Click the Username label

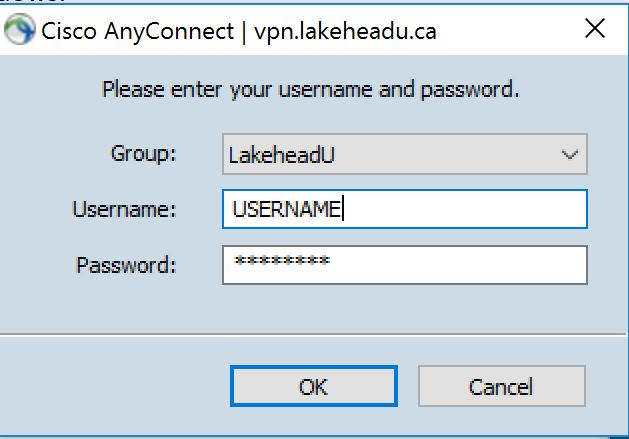coord(124,210)
